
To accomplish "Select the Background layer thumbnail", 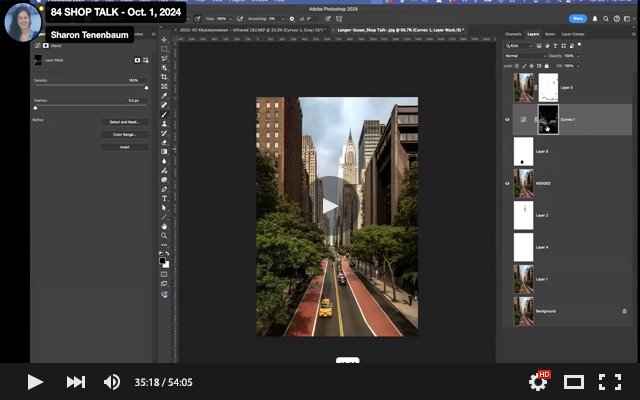I will [x=523, y=311].
